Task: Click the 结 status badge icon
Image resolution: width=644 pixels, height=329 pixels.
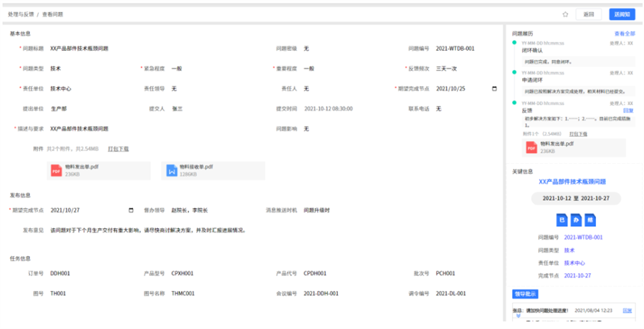Action: (590, 220)
